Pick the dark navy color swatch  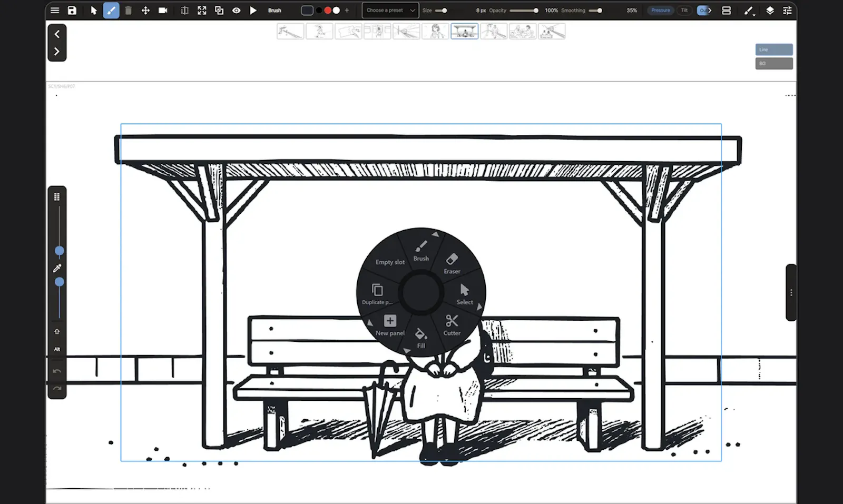tap(307, 11)
